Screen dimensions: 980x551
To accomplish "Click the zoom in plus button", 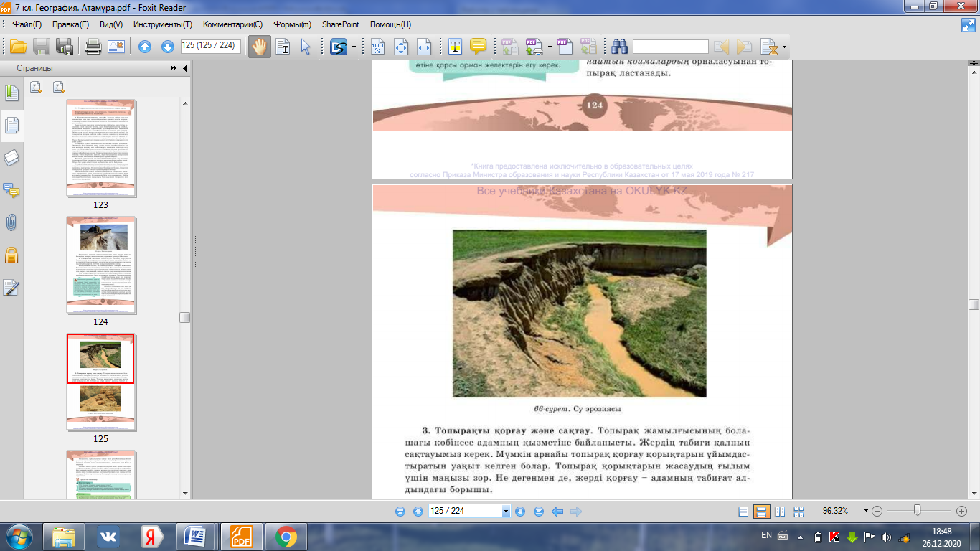I will [x=962, y=512].
